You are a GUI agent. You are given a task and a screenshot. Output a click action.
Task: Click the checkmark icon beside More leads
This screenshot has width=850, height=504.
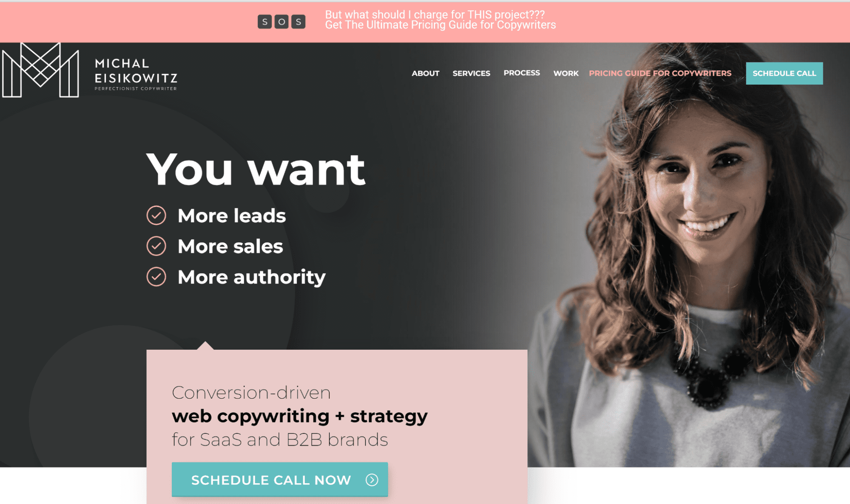(156, 215)
